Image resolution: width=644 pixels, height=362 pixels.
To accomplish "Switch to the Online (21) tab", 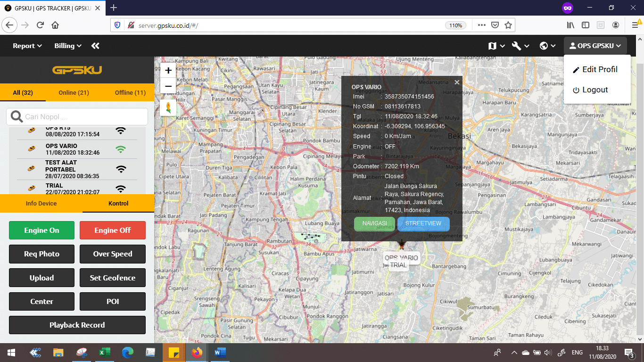I will [x=74, y=93].
